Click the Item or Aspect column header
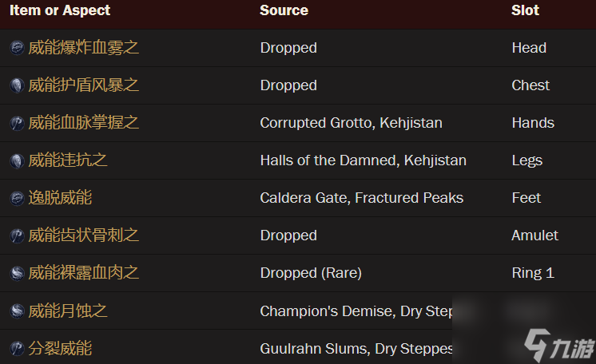 pos(60,10)
